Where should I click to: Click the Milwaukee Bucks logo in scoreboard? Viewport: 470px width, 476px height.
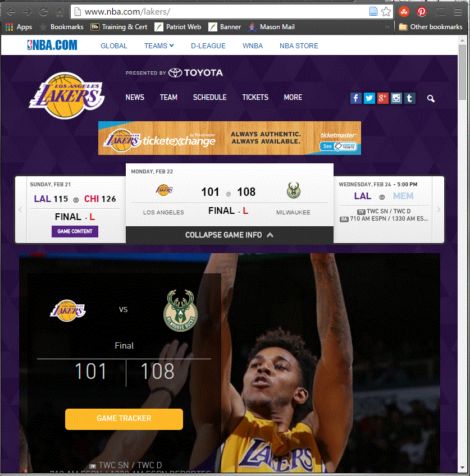[x=293, y=190]
